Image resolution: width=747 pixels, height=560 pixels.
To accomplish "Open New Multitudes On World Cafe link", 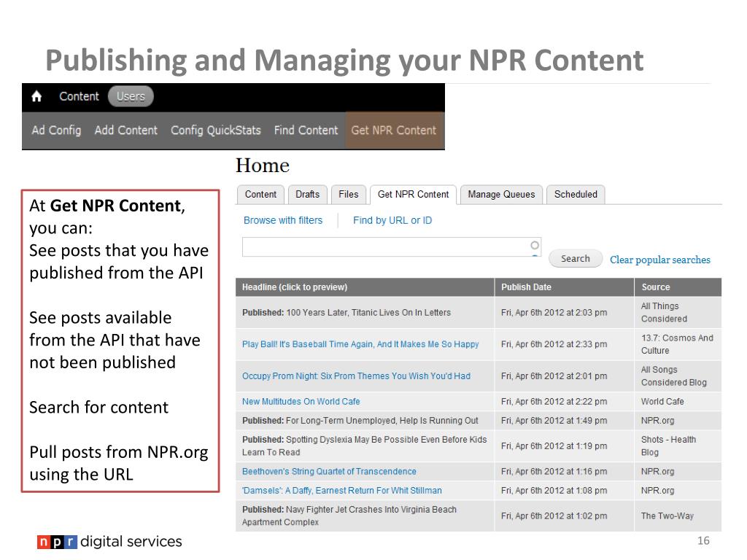I will 301,402.
